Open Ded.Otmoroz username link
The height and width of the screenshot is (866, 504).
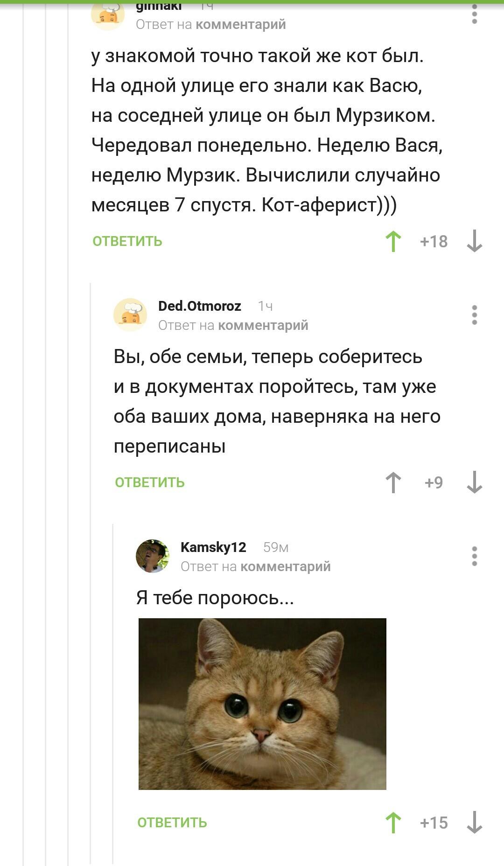click(x=200, y=306)
